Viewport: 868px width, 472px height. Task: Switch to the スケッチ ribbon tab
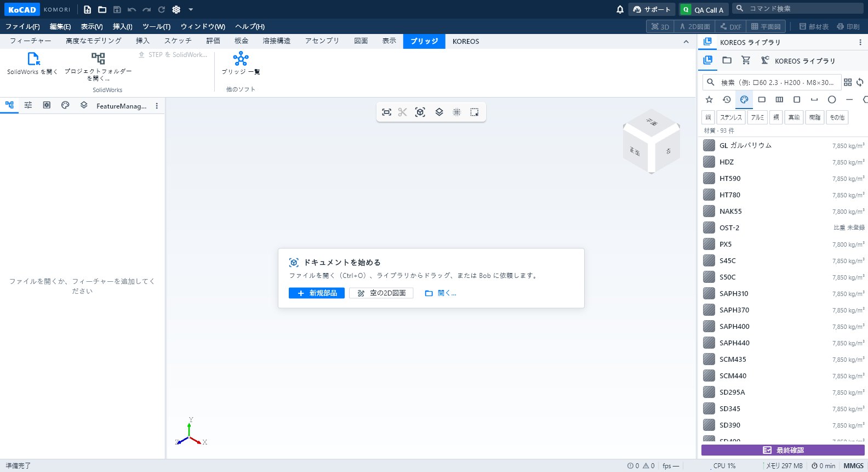coord(178,41)
